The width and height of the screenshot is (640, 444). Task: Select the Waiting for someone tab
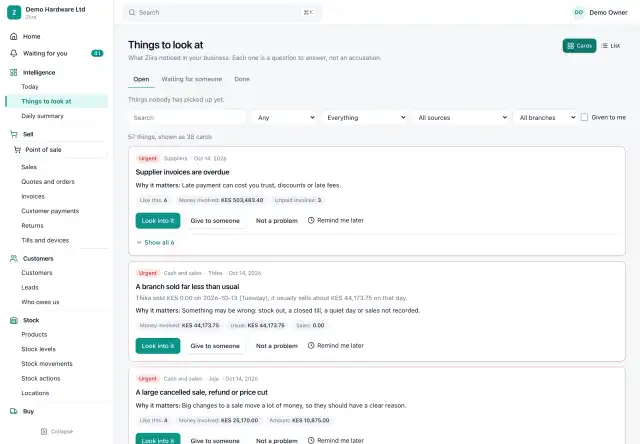click(191, 79)
